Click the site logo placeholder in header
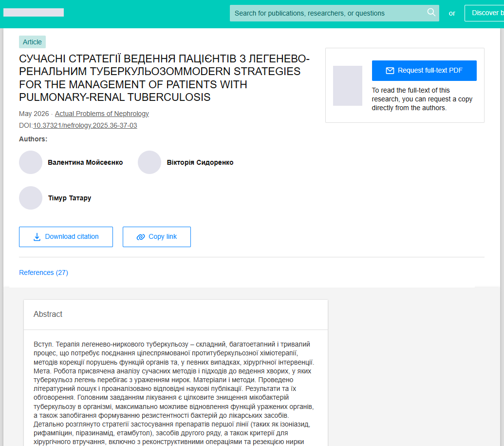 coord(34,13)
